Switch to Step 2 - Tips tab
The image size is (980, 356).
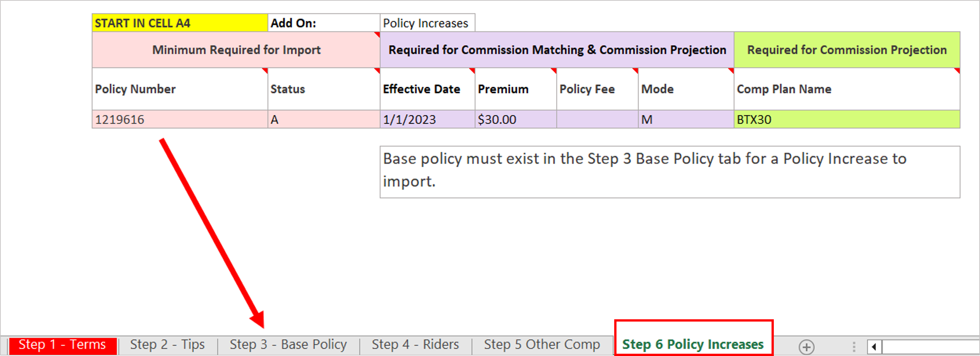[167, 345]
